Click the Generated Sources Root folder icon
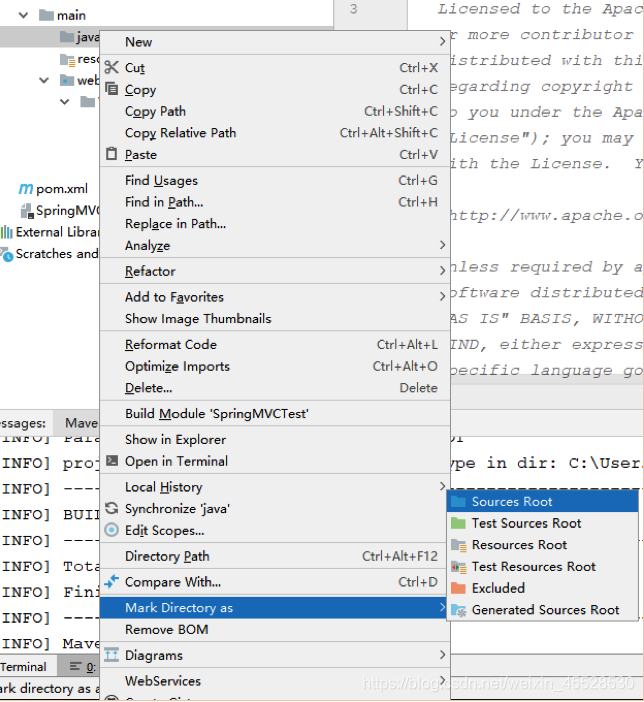The image size is (644, 702). (459, 610)
